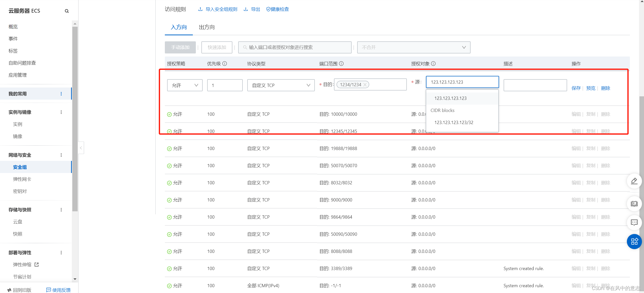Image resolution: width=644 pixels, height=293 pixels.
Task: Collapse the sidebar with the arrow handle
Action: click(x=81, y=148)
